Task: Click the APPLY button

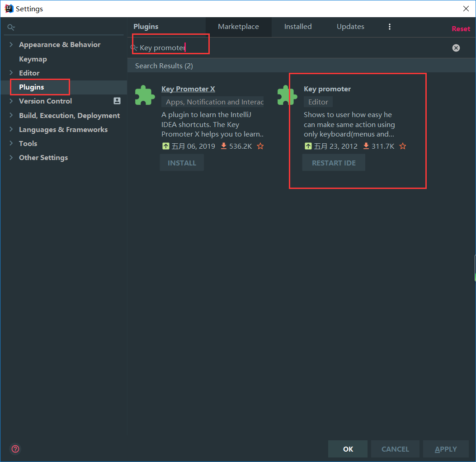Action: [446, 449]
